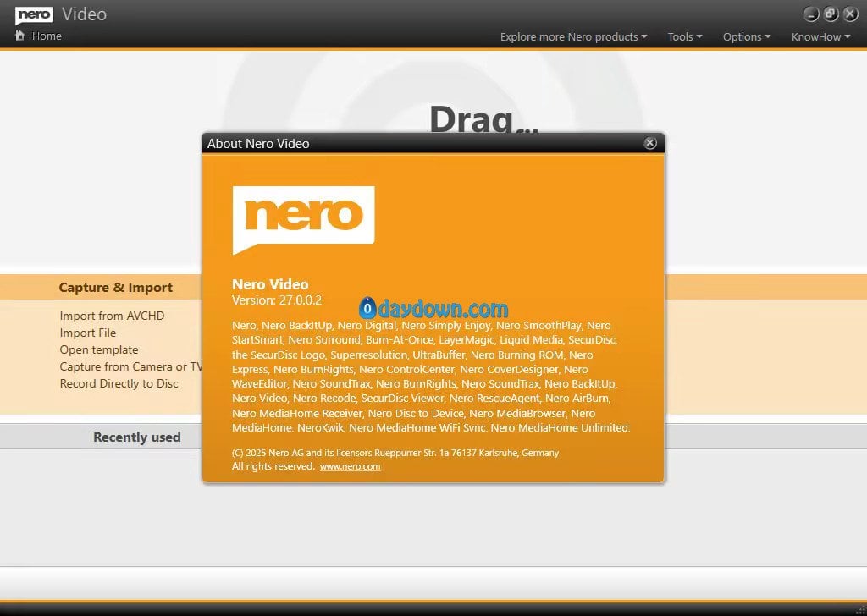Click the Nero logo in title bar
The width and height of the screenshot is (867, 616).
[35, 14]
